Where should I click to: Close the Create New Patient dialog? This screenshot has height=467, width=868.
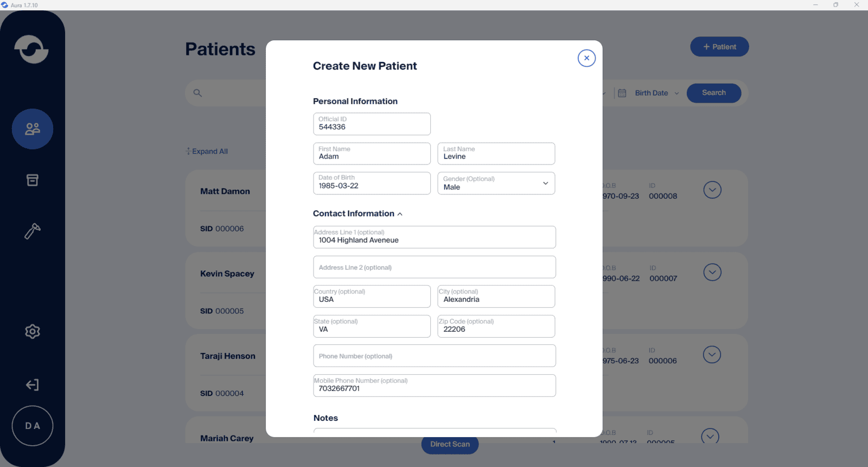pyautogui.click(x=586, y=58)
